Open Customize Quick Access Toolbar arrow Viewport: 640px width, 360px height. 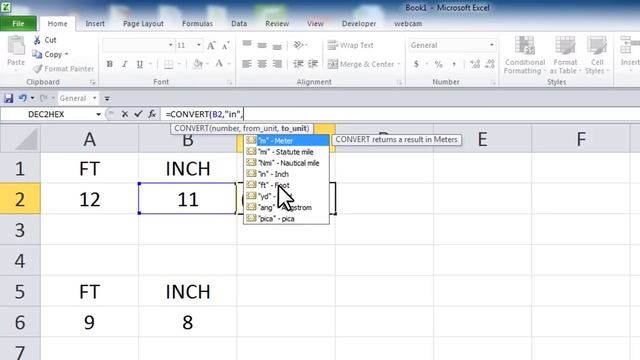107,98
